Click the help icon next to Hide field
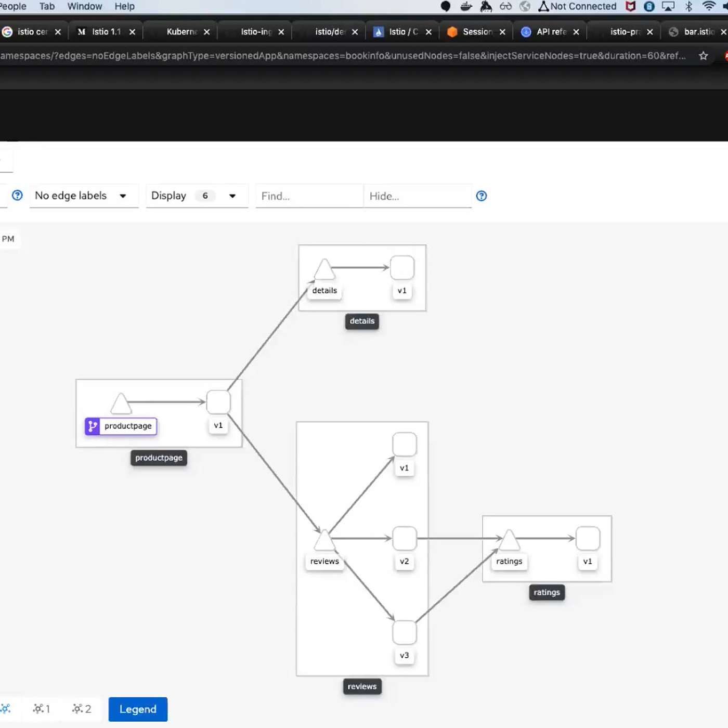The image size is (728, 728). pyautogui.click(x=482, y=196)
